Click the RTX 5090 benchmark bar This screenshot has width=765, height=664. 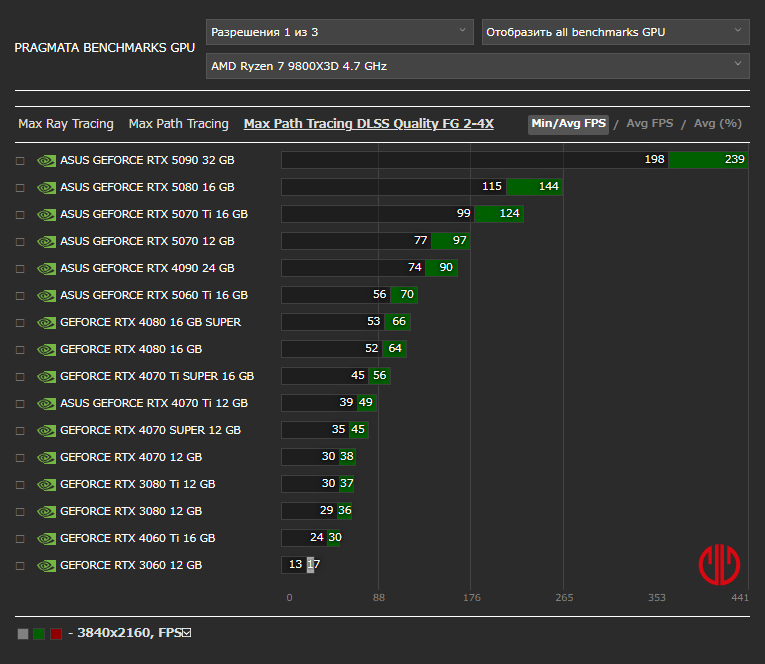pos(514,160)
